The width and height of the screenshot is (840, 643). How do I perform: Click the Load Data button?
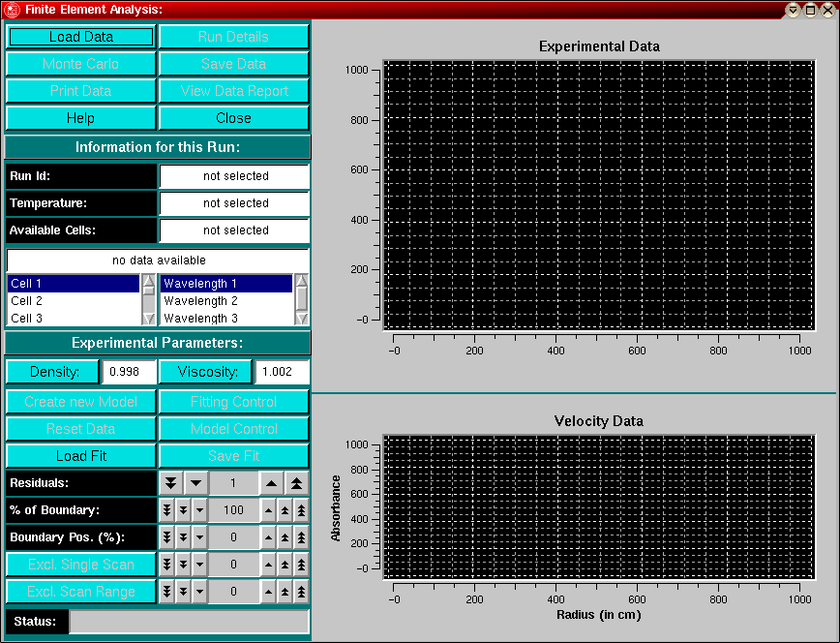tap(81, 37)
